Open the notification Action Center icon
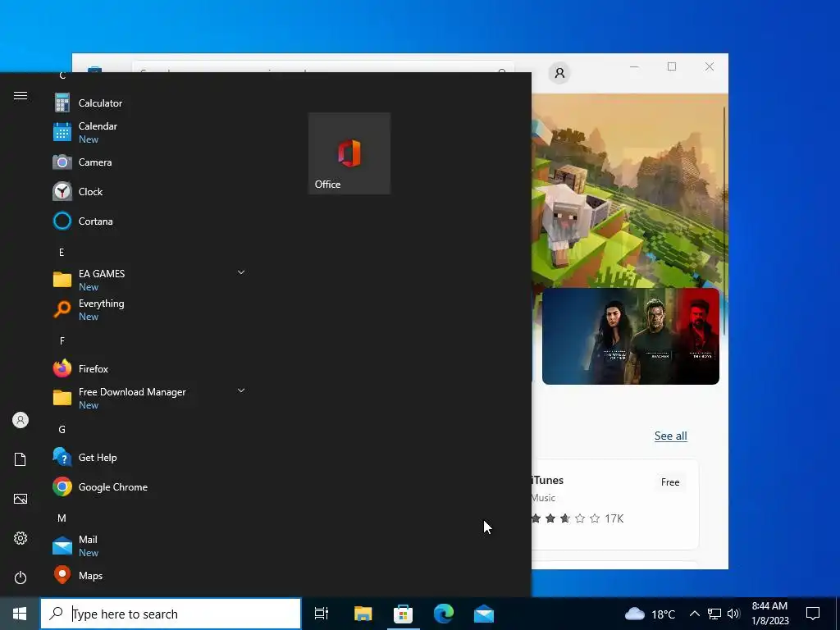Image resolution: width=840 pixels, height=630 pixels. click(813, 614)
